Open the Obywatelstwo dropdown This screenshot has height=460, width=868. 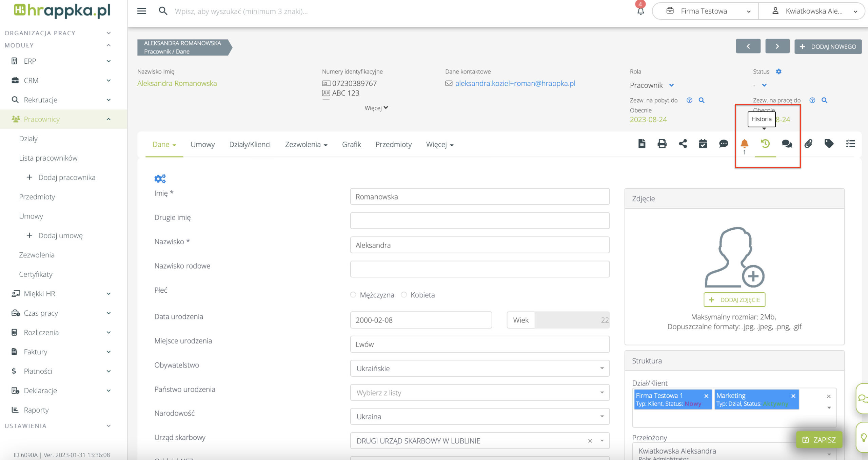tap(479, 369)
